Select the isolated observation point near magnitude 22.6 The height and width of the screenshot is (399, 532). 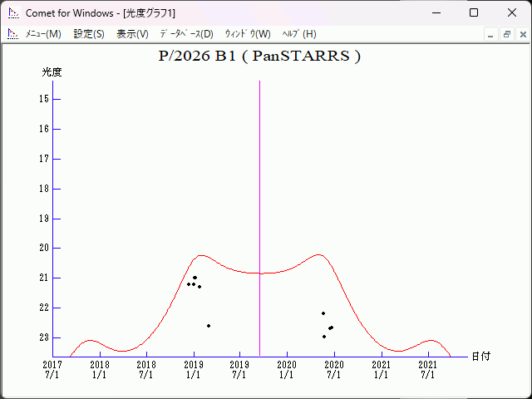pyautogui.click(x=209, y=326)
